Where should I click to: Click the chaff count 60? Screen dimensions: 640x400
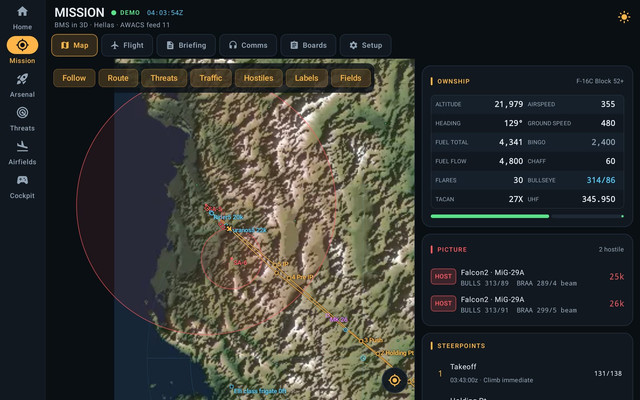pyautogui.click(x=610, y=161)
